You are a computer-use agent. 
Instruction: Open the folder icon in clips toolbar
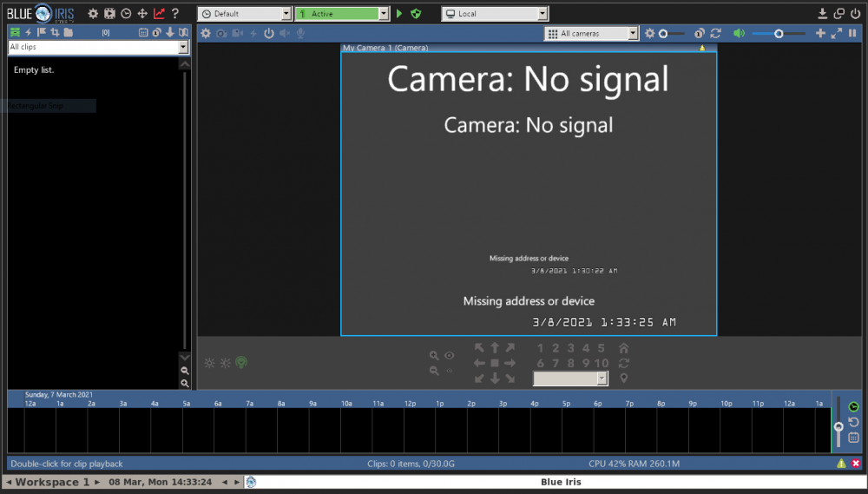click(x=68, y=33)
